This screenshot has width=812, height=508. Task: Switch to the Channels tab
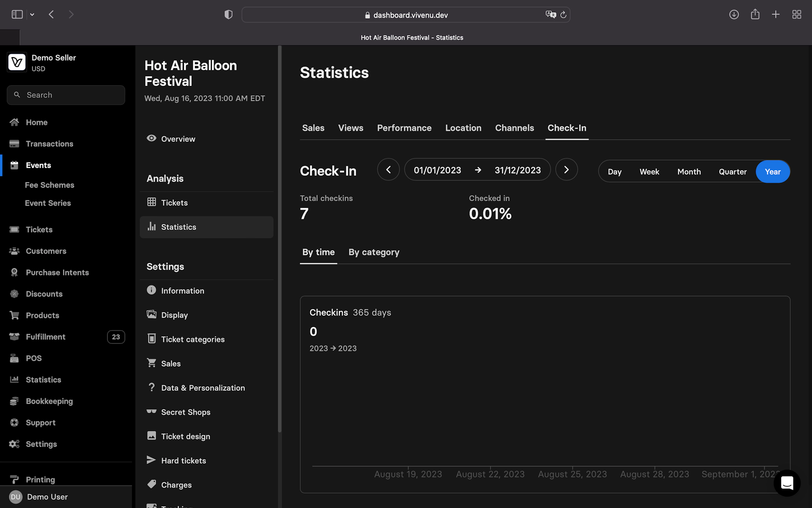(514, 128)
